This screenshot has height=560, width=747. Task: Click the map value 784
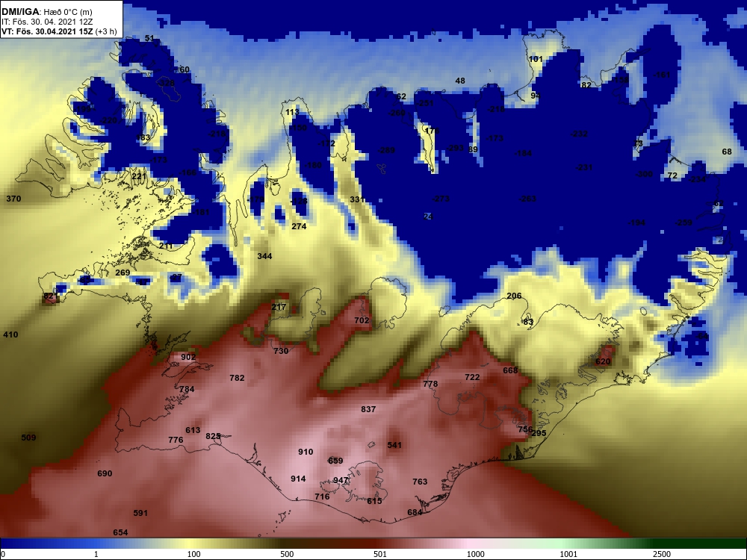187,389
